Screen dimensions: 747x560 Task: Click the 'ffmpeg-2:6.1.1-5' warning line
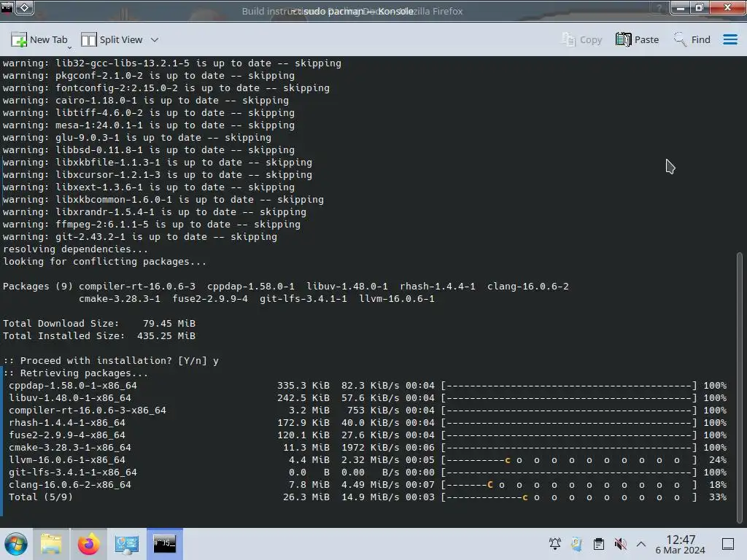pos(152,224)
